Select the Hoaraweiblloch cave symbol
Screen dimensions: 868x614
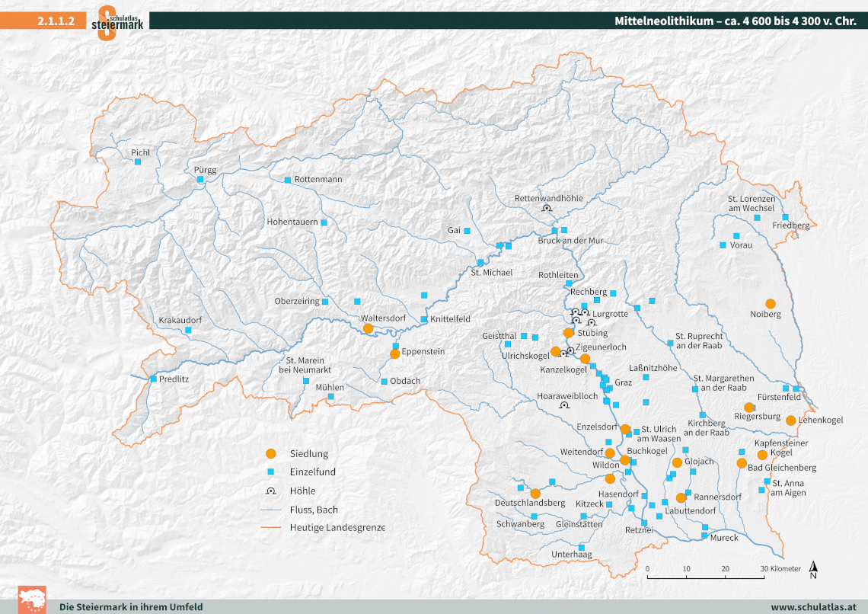(563, 406)
